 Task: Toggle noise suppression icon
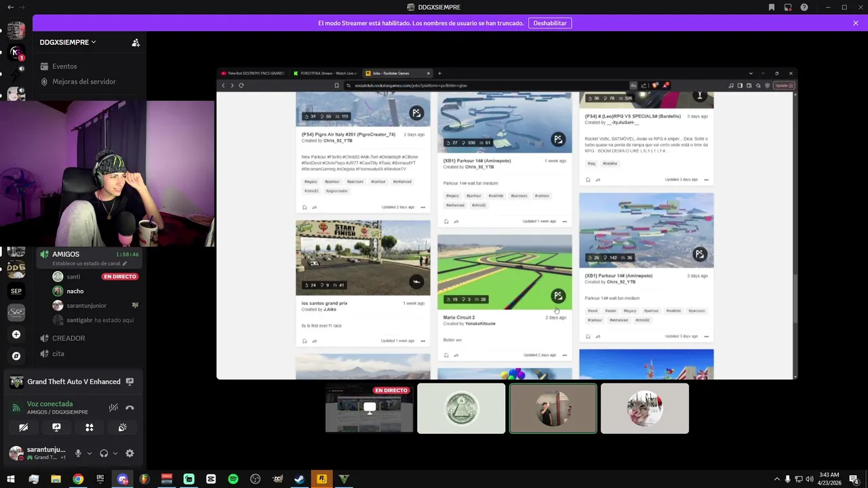[x=113, y=407]
